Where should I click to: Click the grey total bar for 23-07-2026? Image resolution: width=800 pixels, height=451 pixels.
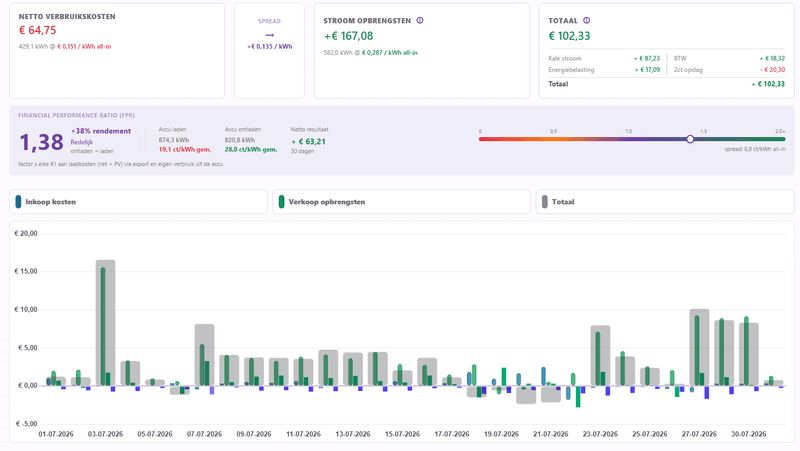(601, 356)
